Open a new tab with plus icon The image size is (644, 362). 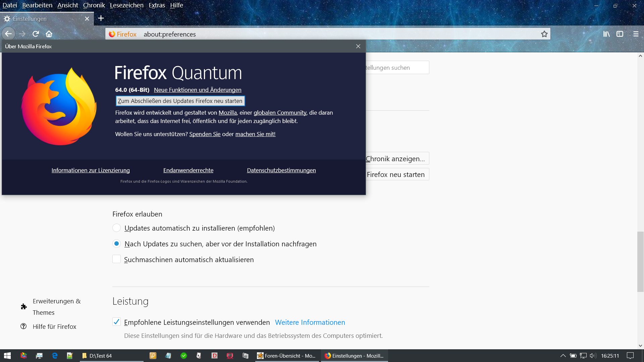[101, 18]
